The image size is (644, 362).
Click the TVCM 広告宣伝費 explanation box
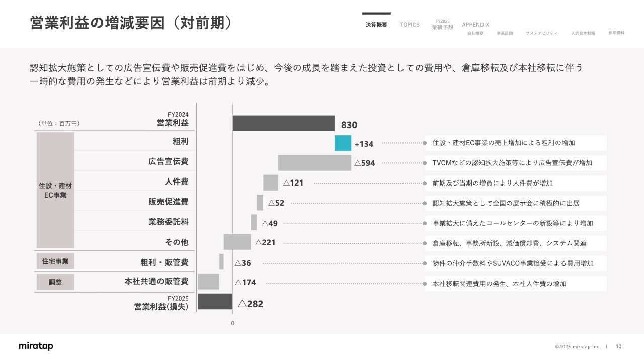point(515,163)
